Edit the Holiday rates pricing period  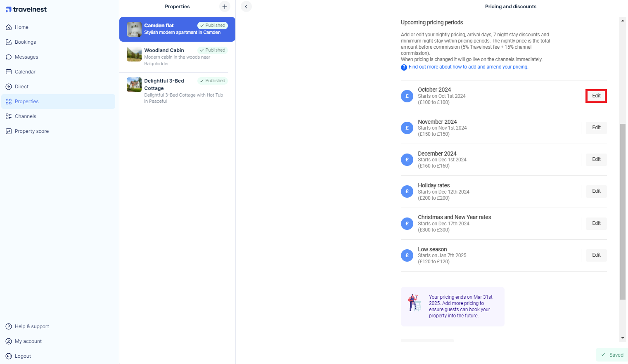tap(596, 191)
